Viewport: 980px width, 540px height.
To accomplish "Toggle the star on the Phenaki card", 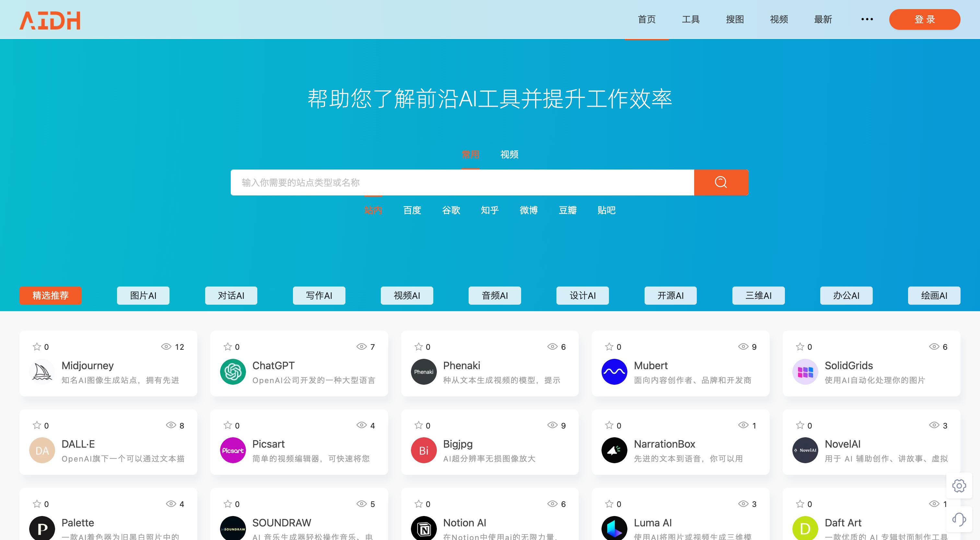I will 418,346.
